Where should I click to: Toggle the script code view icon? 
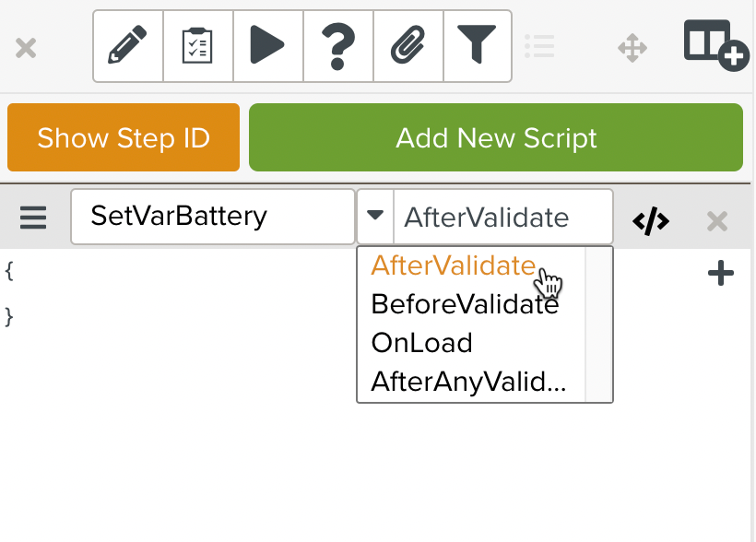pyautogui.click(x=651, y=220)
